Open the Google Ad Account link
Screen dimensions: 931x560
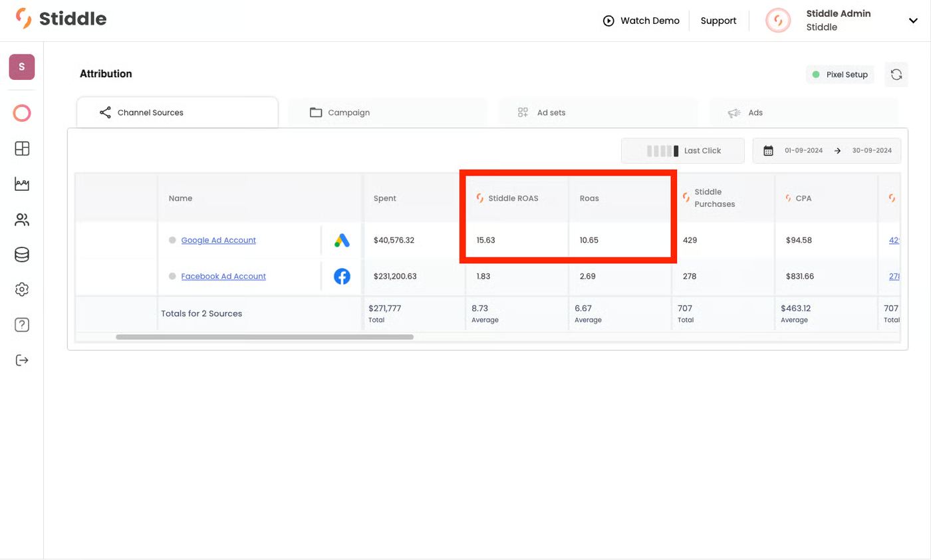[219, 240]
